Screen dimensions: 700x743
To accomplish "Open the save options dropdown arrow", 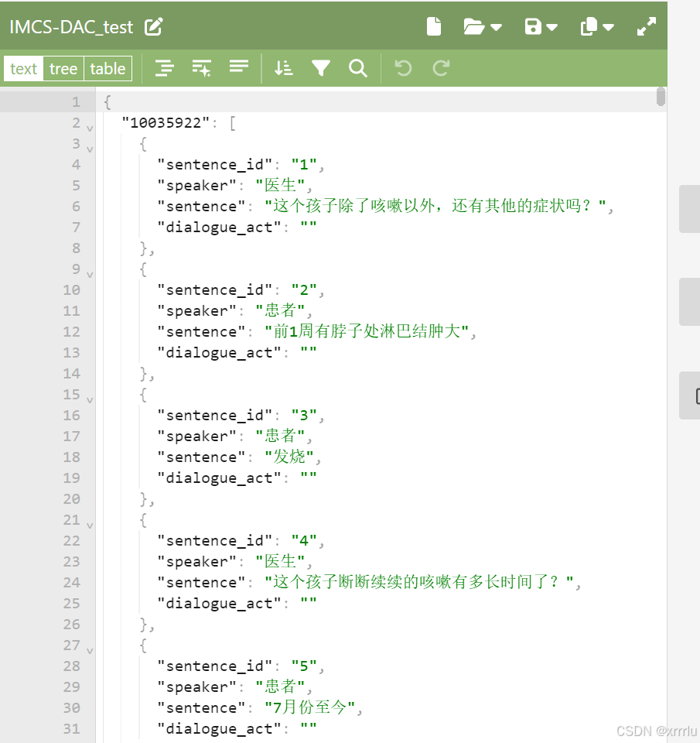I will (551, 26).
